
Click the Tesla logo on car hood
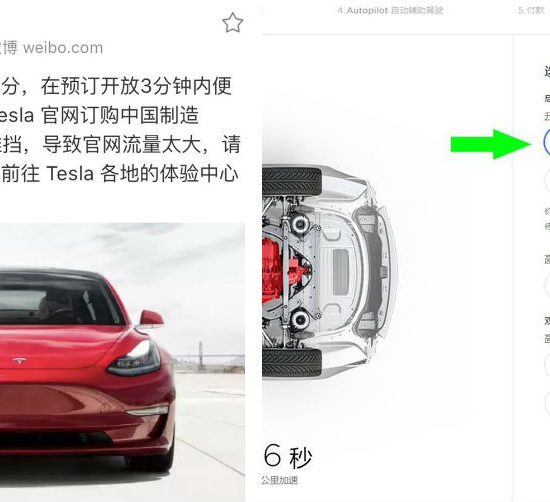click(x=20, y=361)
